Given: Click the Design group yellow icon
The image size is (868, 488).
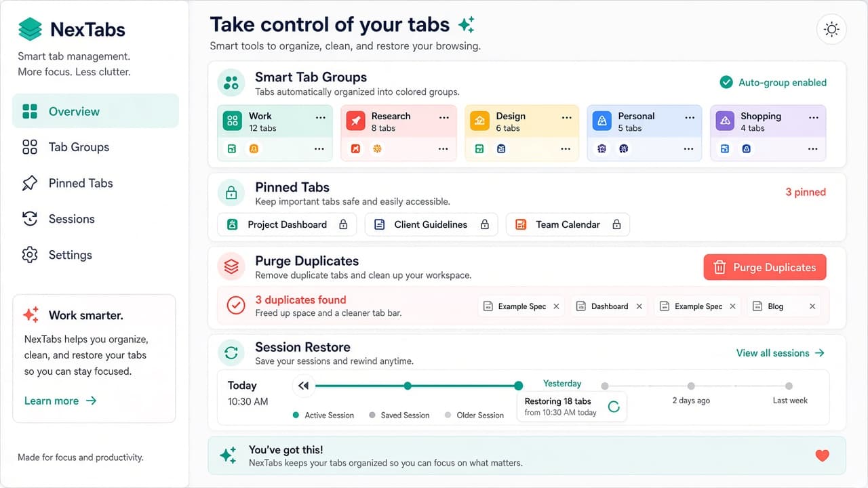Looking at the screenshot, I should tap(479, 121).
